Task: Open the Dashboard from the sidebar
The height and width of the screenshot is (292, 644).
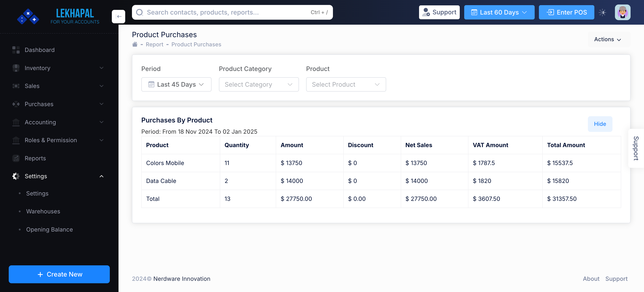Action: (16, 50)
